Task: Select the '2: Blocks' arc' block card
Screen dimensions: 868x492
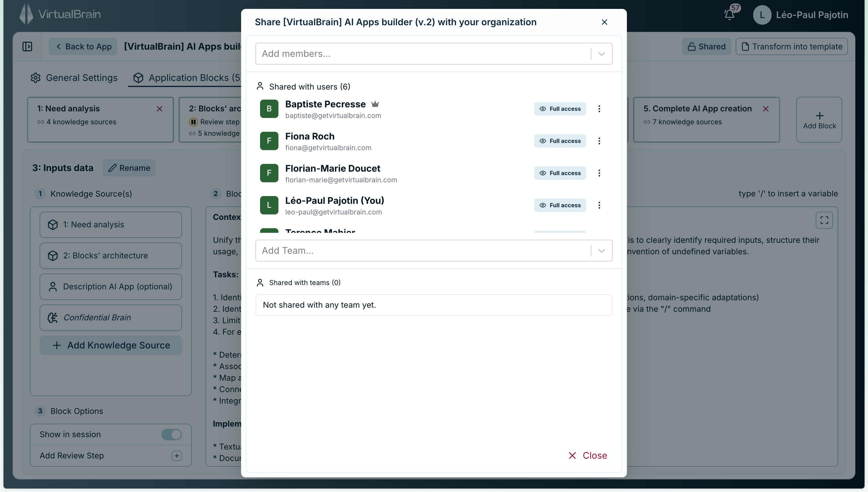Action: (210, 120)
